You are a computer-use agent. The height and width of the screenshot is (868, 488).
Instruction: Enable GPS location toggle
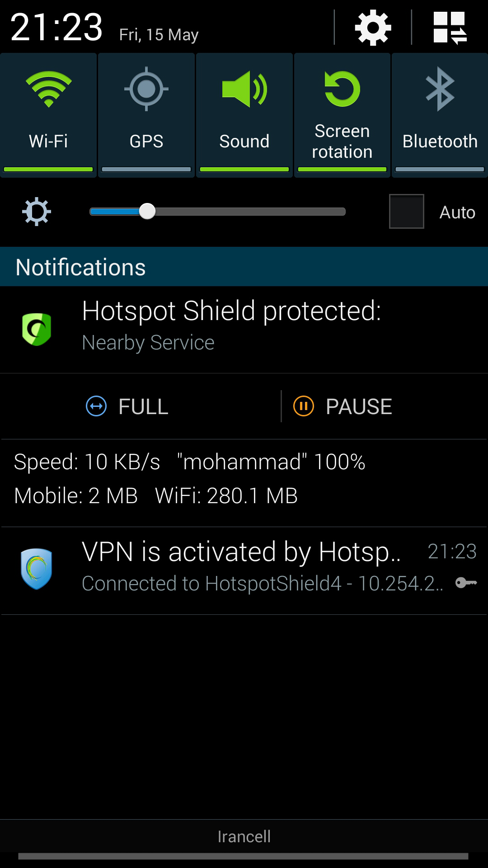pyautogui.click(x=146, y=115)
